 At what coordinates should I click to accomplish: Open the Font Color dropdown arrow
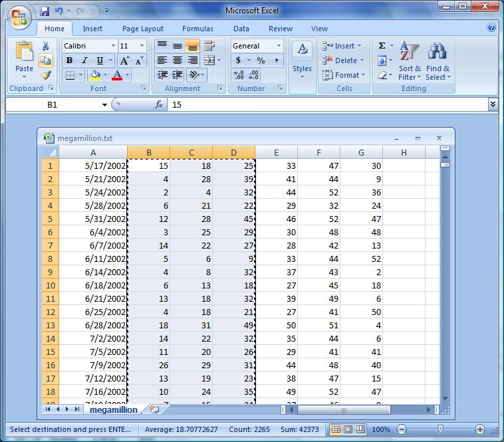(x=127, y=75)
